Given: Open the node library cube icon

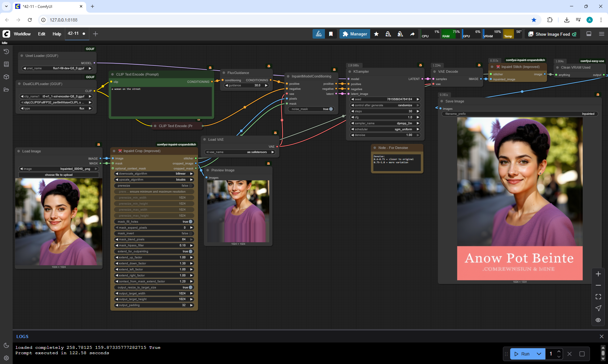Looking at the screenshot, I should [x=6, y=77].
